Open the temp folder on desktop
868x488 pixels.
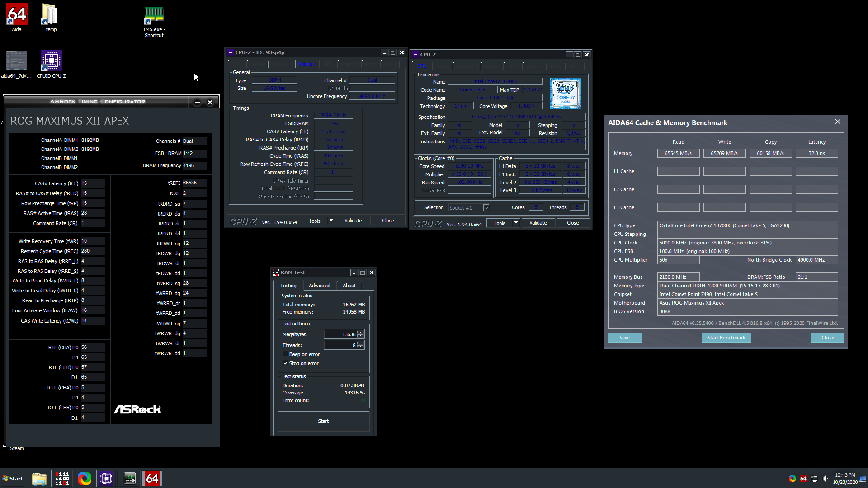(x=51, y=18)
